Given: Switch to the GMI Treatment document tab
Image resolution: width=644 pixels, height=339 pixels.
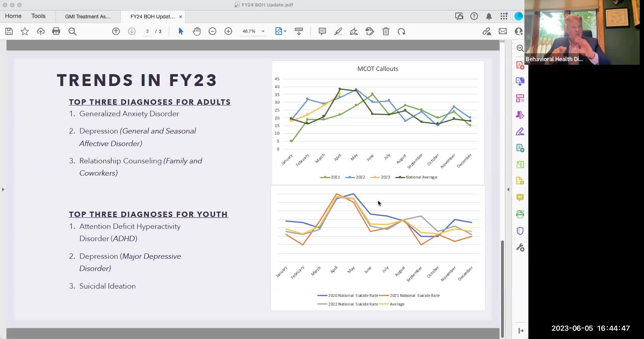Looking at the screenshot, I should click(x=88, y=17).
